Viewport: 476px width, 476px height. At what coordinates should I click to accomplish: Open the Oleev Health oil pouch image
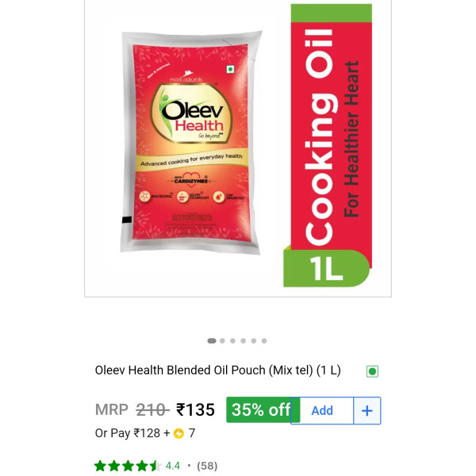(190, 142)
